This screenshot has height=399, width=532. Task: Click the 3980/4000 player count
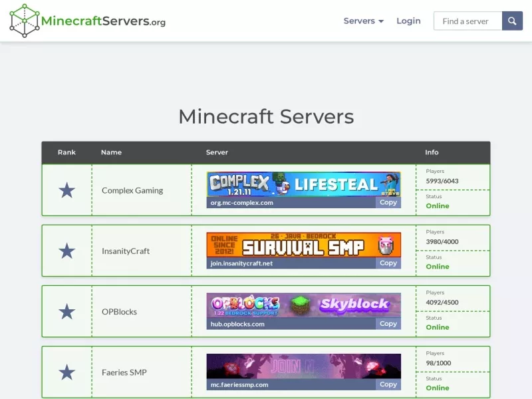[442, 242]
